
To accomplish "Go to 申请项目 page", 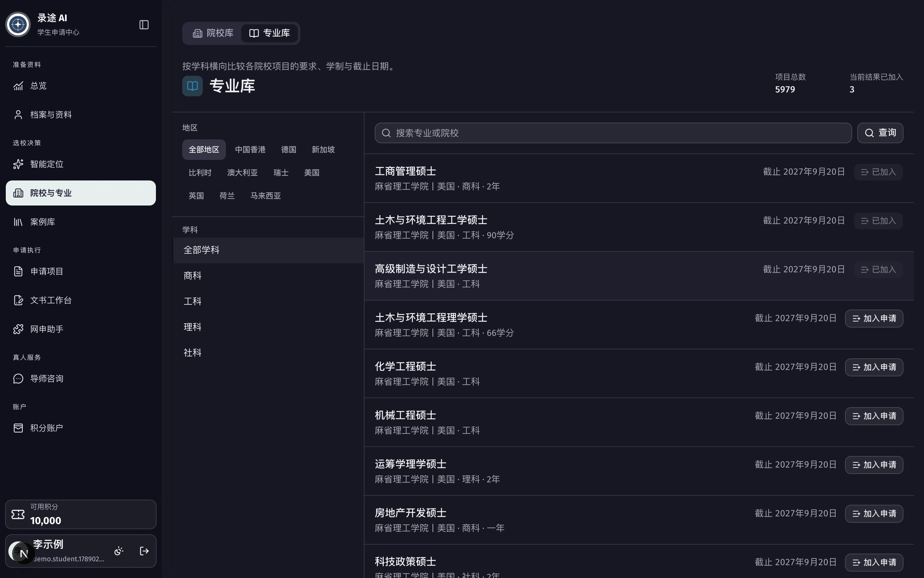I will [x=81, y=271].
